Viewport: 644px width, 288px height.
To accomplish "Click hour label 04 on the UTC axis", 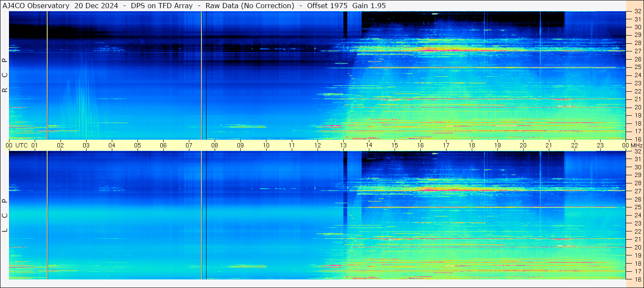I will click(112, 145).
